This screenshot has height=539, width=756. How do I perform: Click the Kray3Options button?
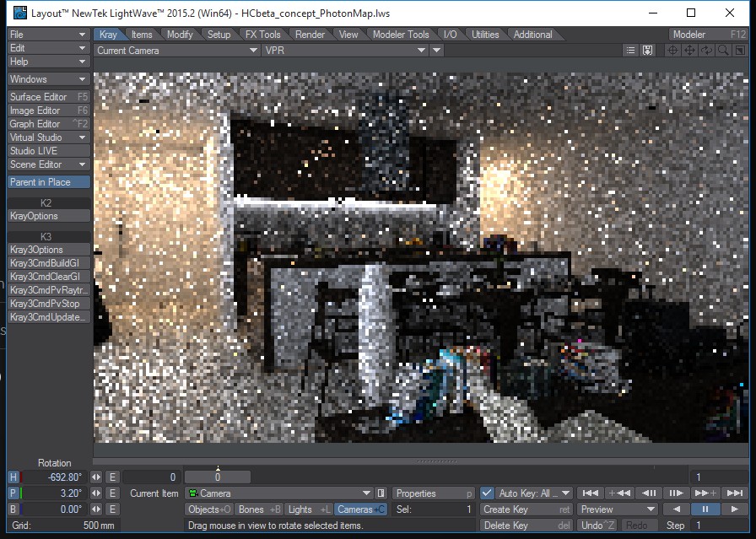tap(48, 250)
